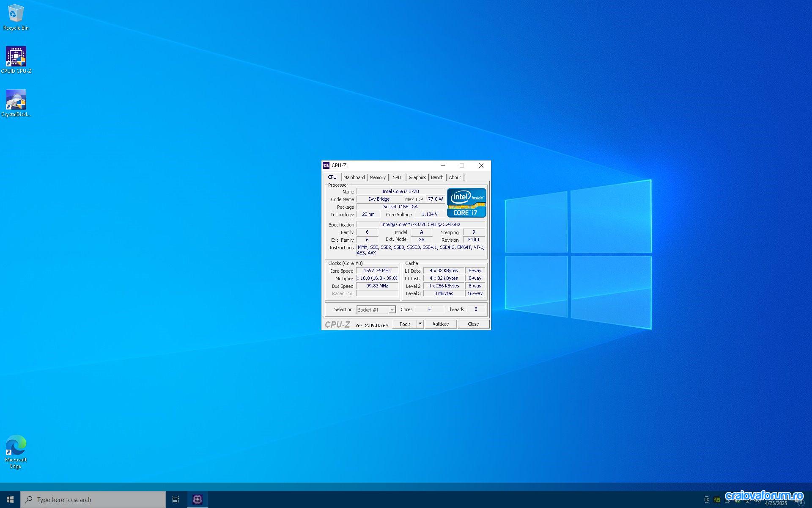
Task: Click the CPU-Z taskbar icon
Action: coord(198,500)
